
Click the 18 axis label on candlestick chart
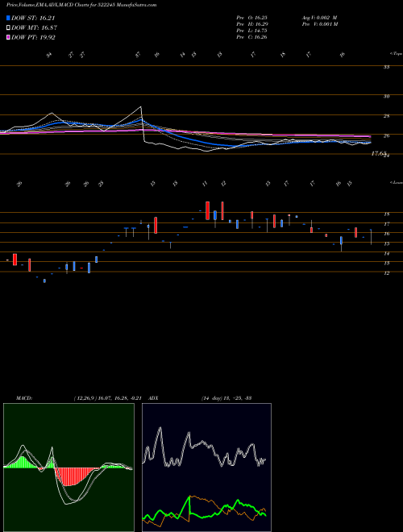coord(386,214)
